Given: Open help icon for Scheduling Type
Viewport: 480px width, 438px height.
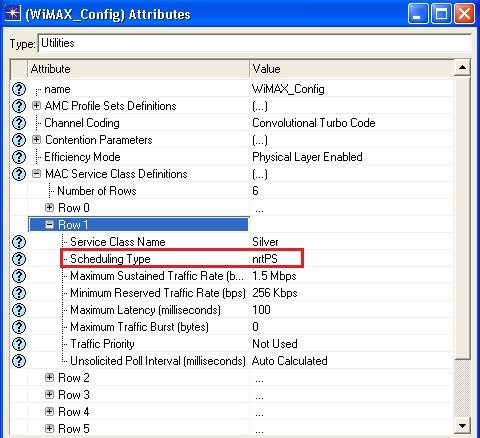Looking at the screenshot, I should click(x=19, y=259).
